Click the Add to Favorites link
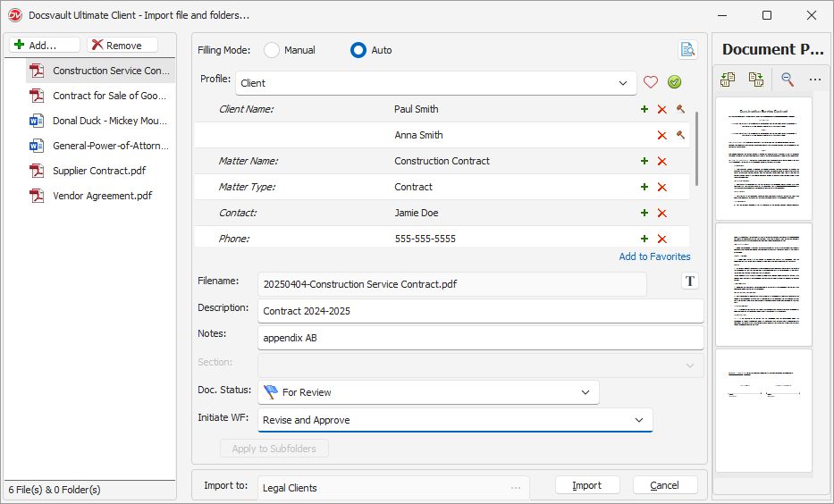 [x=654, y=256]
